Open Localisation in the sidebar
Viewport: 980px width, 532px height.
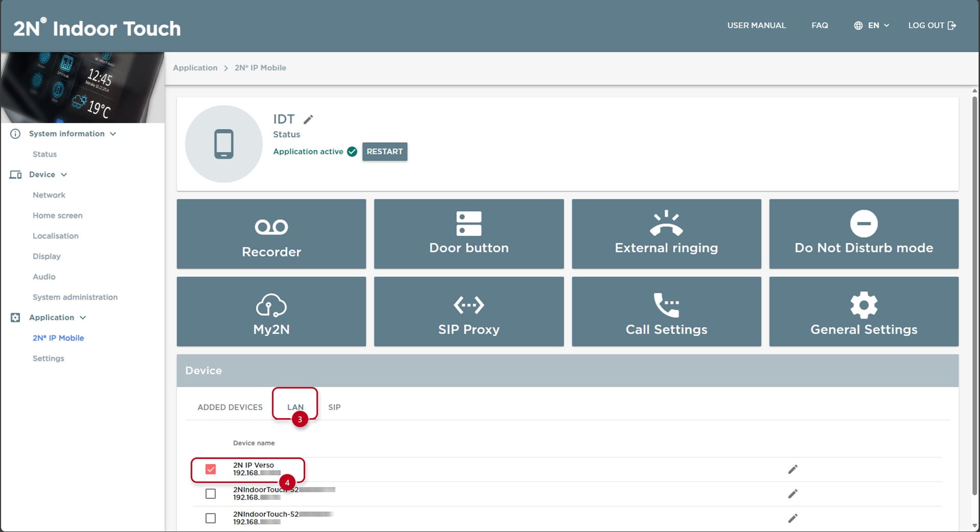(56, 236)
